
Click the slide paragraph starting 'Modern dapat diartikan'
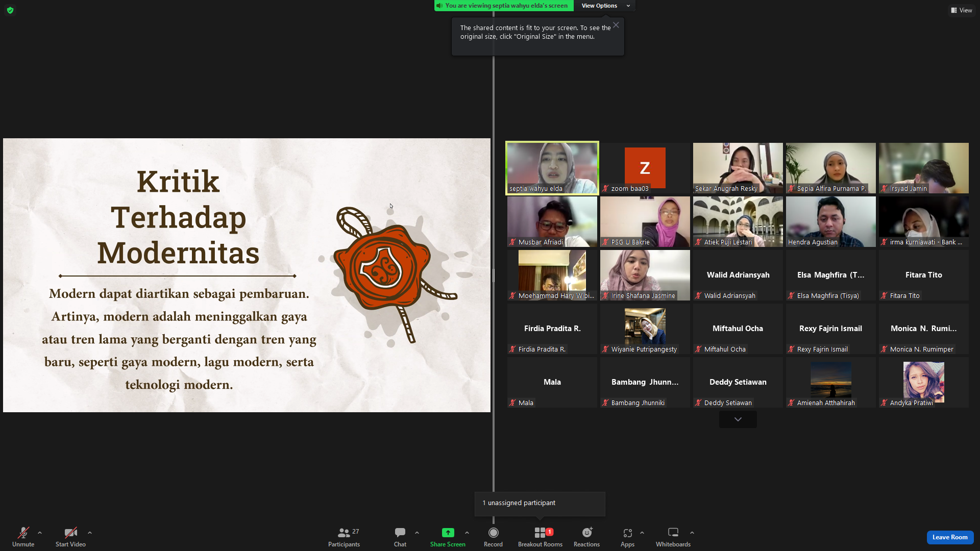(x=179, y=339)
